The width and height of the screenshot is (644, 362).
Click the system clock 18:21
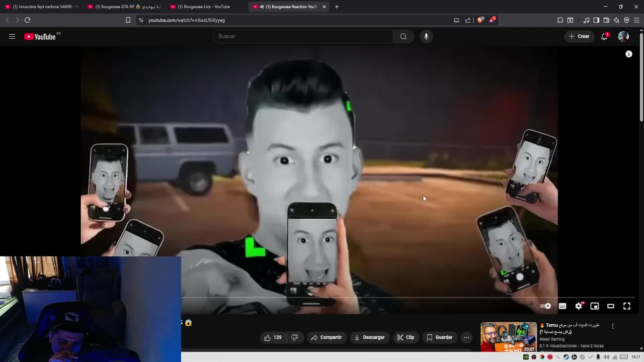[x=636, y=357]
